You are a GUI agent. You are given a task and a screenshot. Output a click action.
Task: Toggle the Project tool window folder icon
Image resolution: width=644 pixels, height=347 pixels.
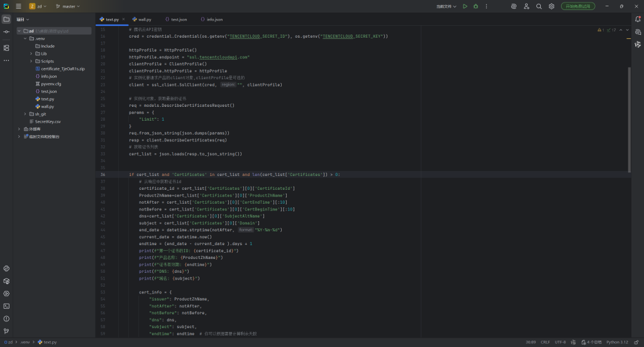(6, 19)
